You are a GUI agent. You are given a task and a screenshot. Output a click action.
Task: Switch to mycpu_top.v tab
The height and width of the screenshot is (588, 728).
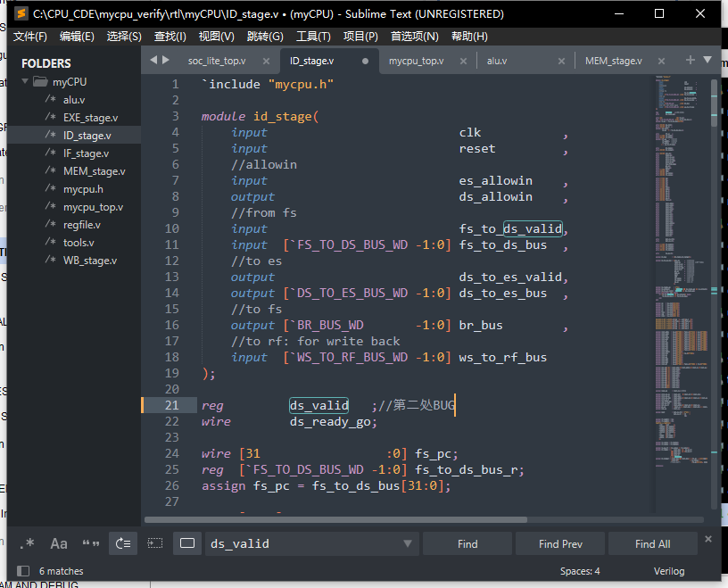416,61
